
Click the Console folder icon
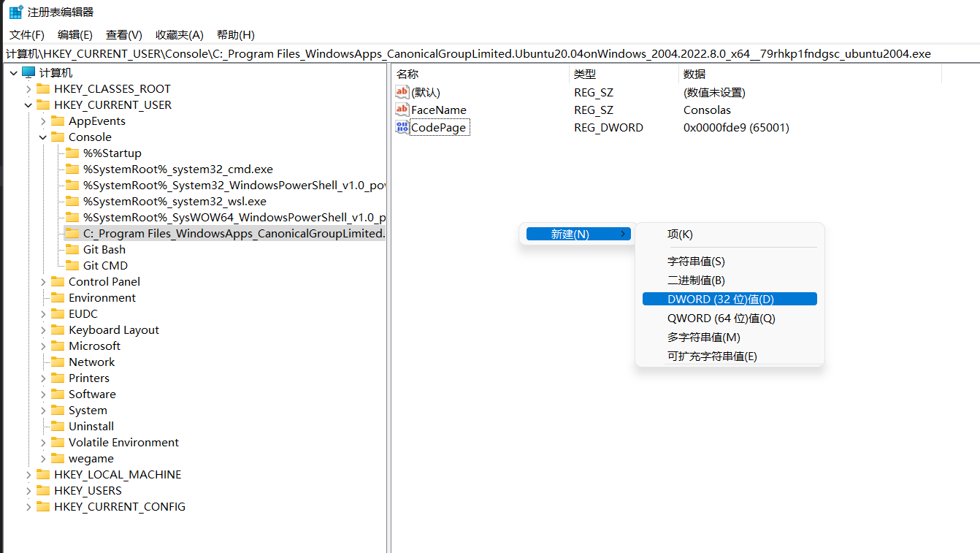58,137
